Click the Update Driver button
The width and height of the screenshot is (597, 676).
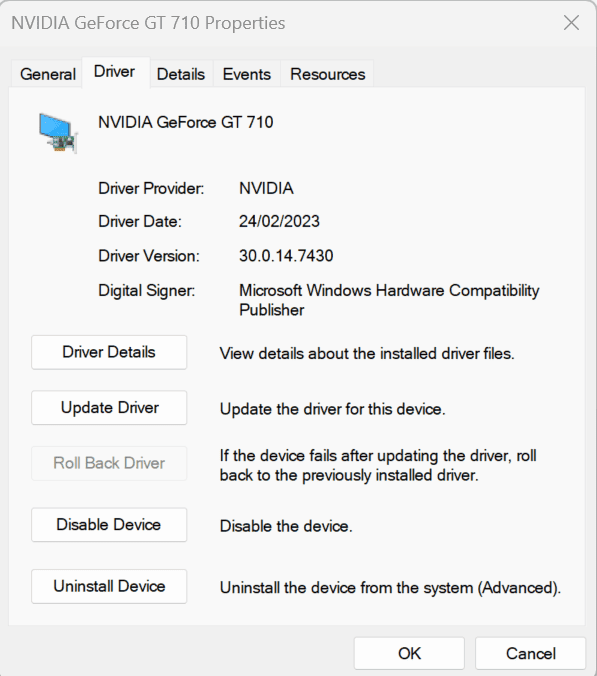point(109,408)
